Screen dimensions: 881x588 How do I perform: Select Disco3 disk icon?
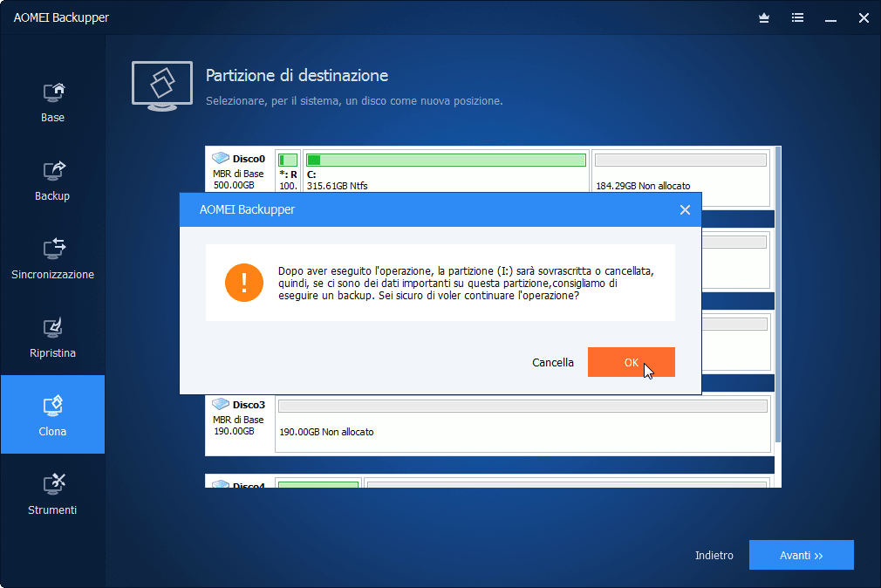pyautogui.click(x=221, y=404)
